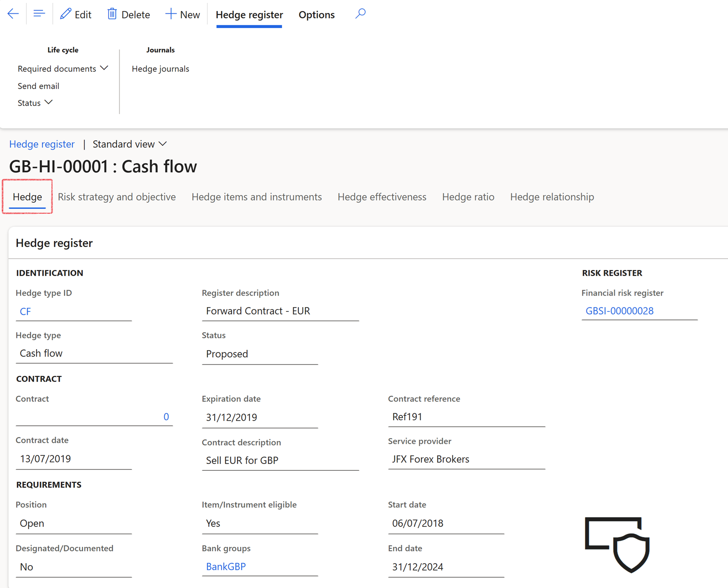Open Hedge journals
The width and height of the screenshot is (728, 588).
tap(160, 68)
